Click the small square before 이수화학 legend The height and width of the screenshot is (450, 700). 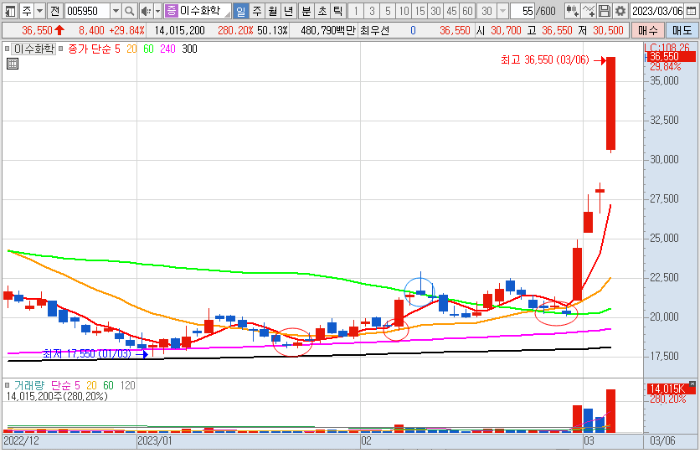(7, 49)
